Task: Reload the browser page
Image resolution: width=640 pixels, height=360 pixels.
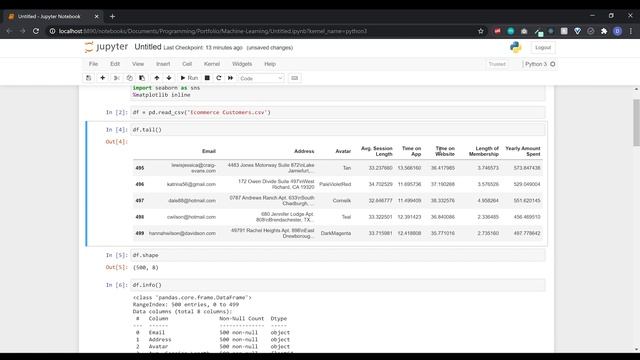Action: pyautogui.click(x=36, y=31)
